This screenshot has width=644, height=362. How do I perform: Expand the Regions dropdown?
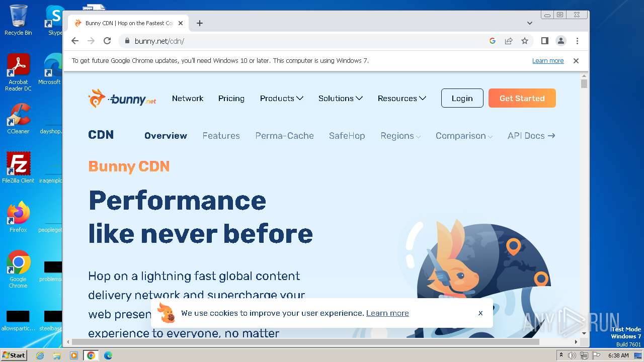[x=401, y=136]
